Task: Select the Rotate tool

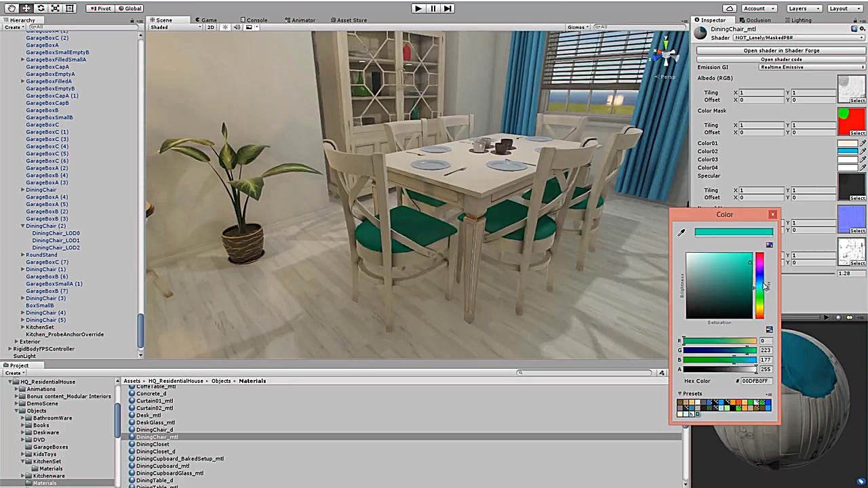Action: [x=41, y=8]
